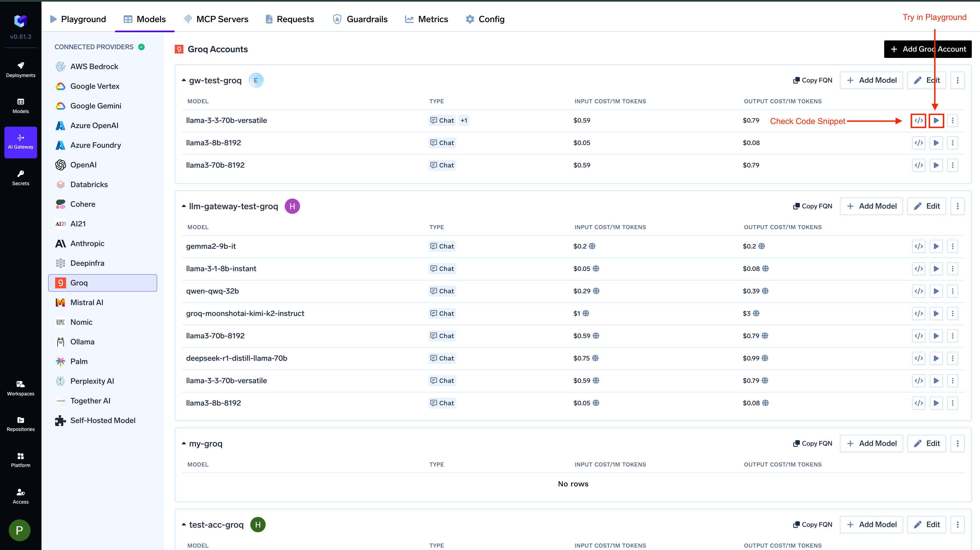Expand the +1 types badge for llama-3-3-70b-versatile
Screen dimensions: 980x550
click(x=464, y=121)
